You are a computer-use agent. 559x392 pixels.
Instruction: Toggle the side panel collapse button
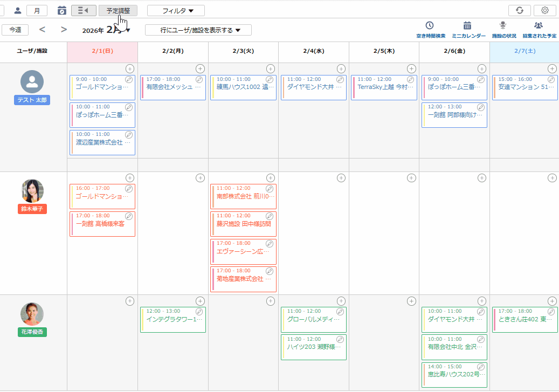point(83,10)
